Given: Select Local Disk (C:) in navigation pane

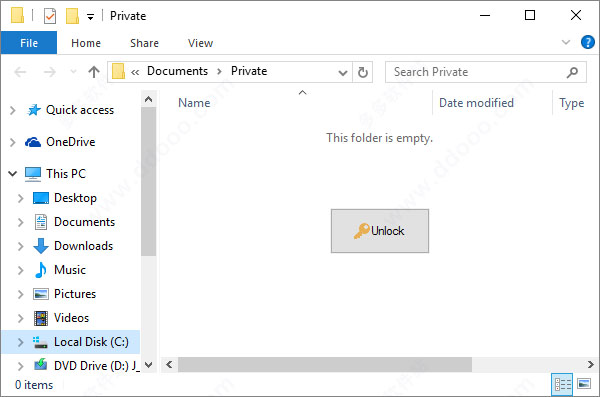Looking at the screenshot, I should 91,342.
